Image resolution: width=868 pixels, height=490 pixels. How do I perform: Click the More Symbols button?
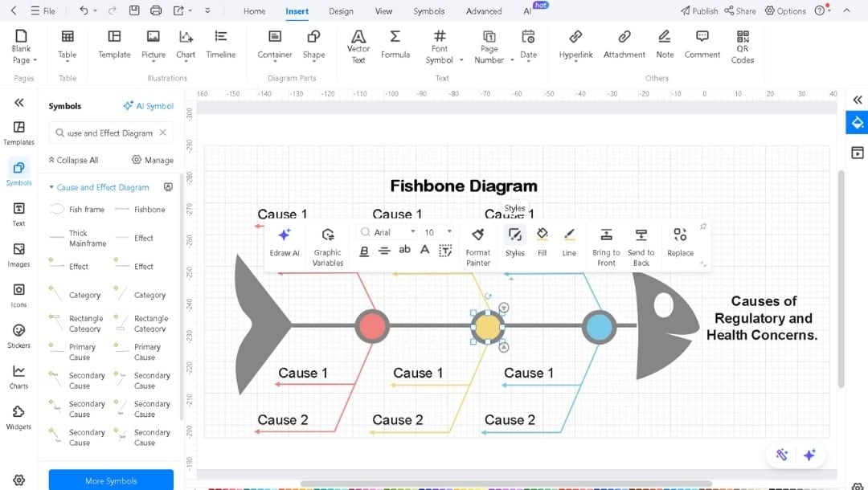(110, 480)
